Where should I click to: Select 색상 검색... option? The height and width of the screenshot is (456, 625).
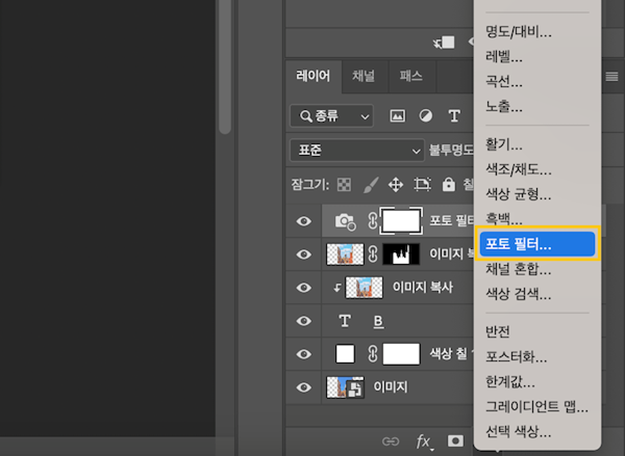[x=518, y=294]
